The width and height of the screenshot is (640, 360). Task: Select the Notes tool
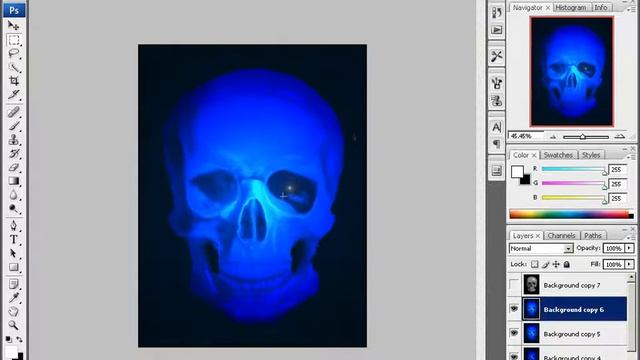(13, 284)
